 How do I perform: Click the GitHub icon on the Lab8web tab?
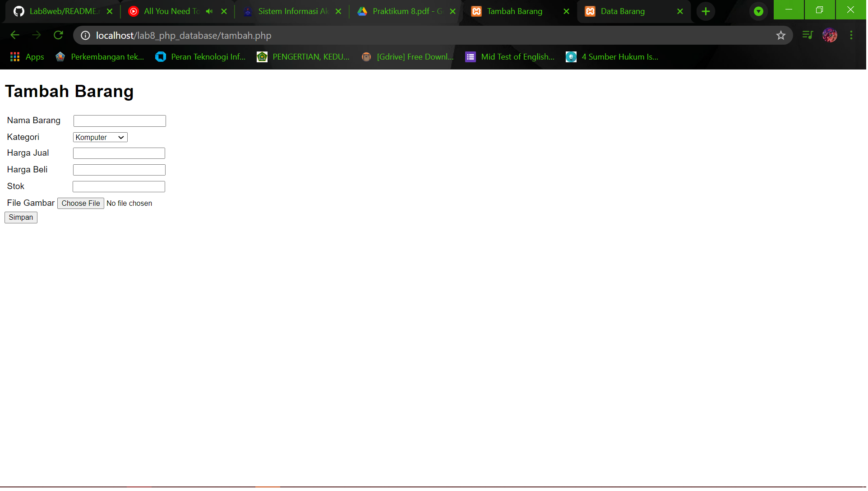point(18,11)
